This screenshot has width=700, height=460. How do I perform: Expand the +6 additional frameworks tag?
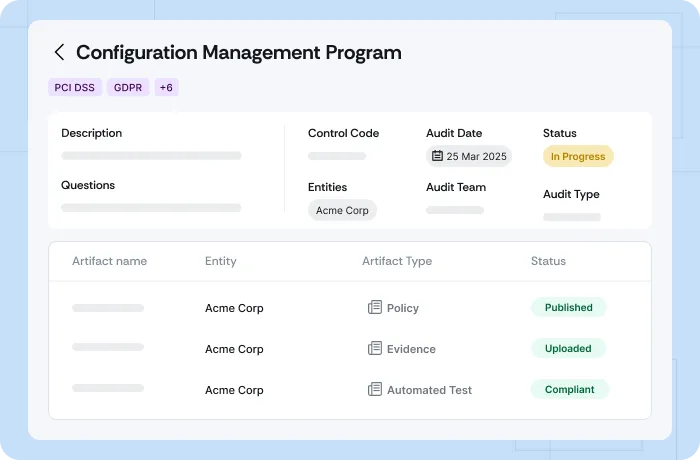[166, 87]
